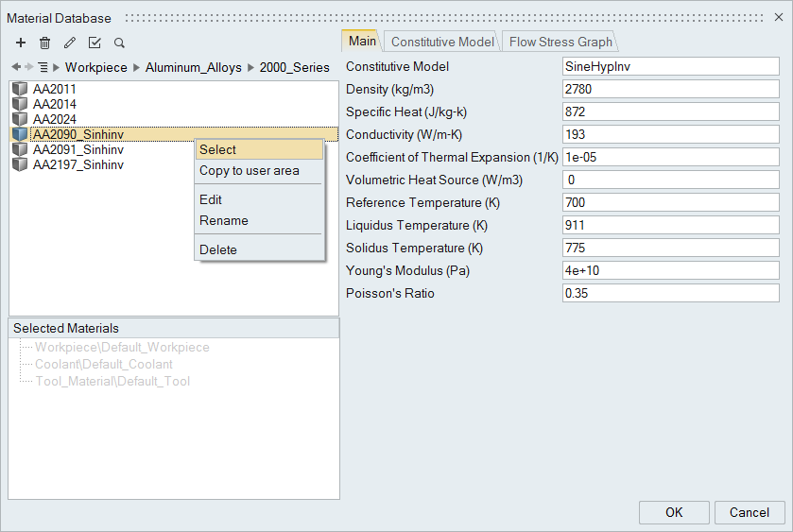
Task: Choose Select from the context menu
Action: [x=218, y=149]
